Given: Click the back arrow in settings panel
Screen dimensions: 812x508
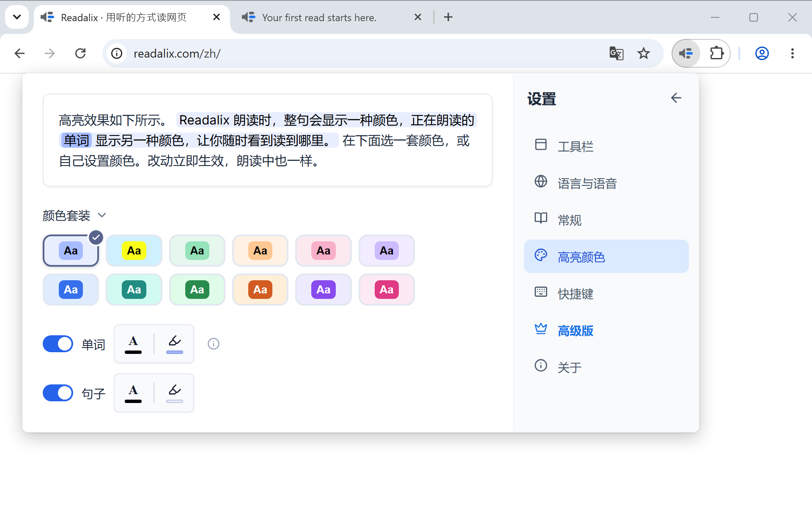Looking at the screenshot, I should coord(676,98).
